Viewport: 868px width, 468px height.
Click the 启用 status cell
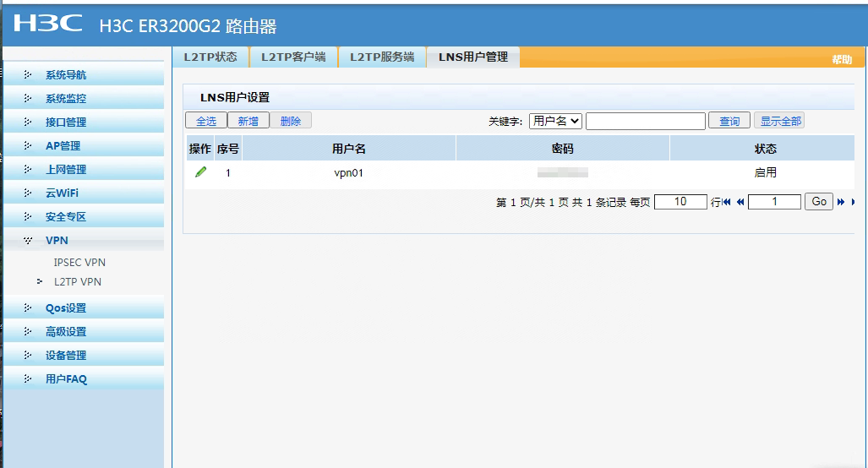pos(765,172)
